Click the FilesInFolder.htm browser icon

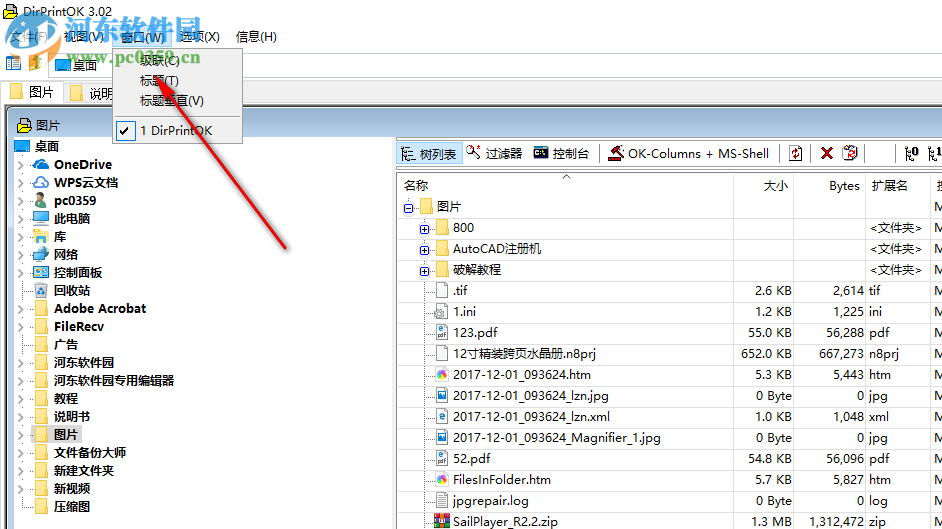tap(442, 479)
